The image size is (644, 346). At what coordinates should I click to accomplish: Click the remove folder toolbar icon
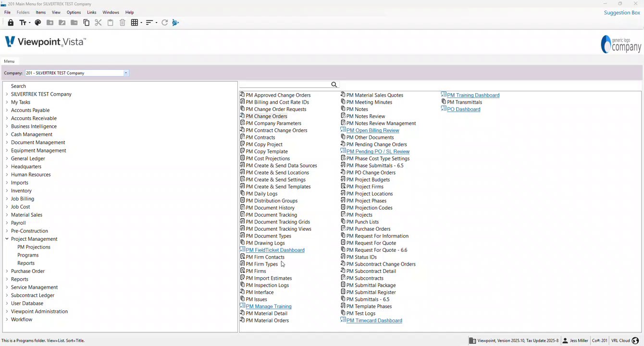74,23
